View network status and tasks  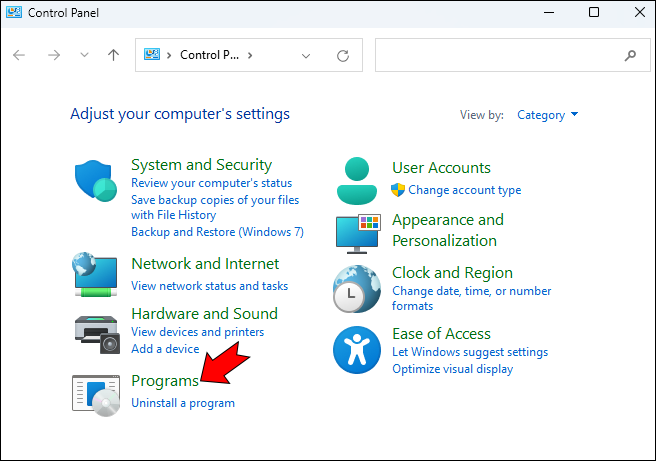210,286
